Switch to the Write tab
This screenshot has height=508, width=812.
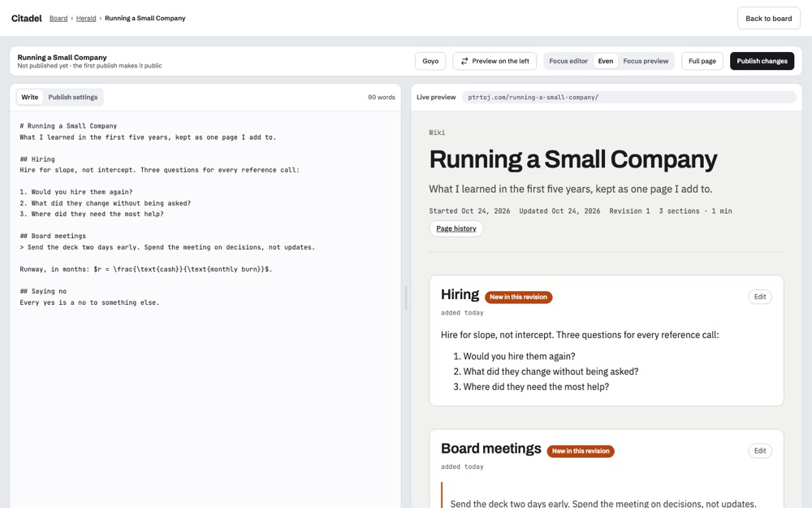(x=30, y=97)
